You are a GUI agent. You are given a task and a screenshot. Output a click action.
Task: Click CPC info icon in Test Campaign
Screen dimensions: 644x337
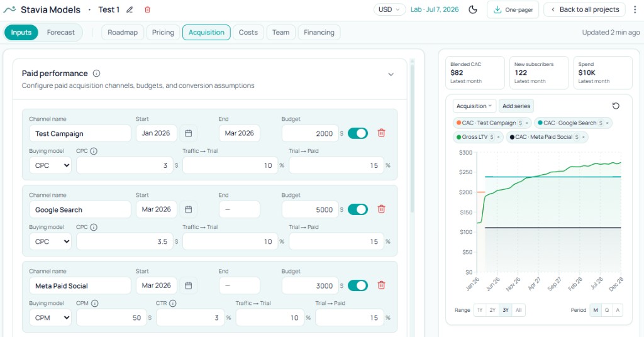click(x=94, y=151)
